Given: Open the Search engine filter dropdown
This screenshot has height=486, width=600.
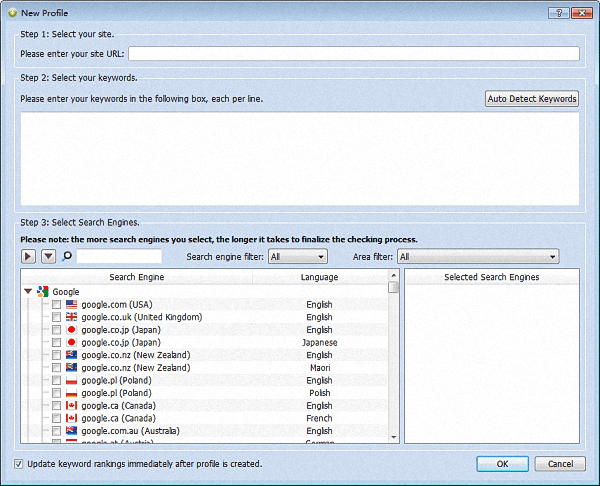Looking at the screenshot, I should pos(297,257).
